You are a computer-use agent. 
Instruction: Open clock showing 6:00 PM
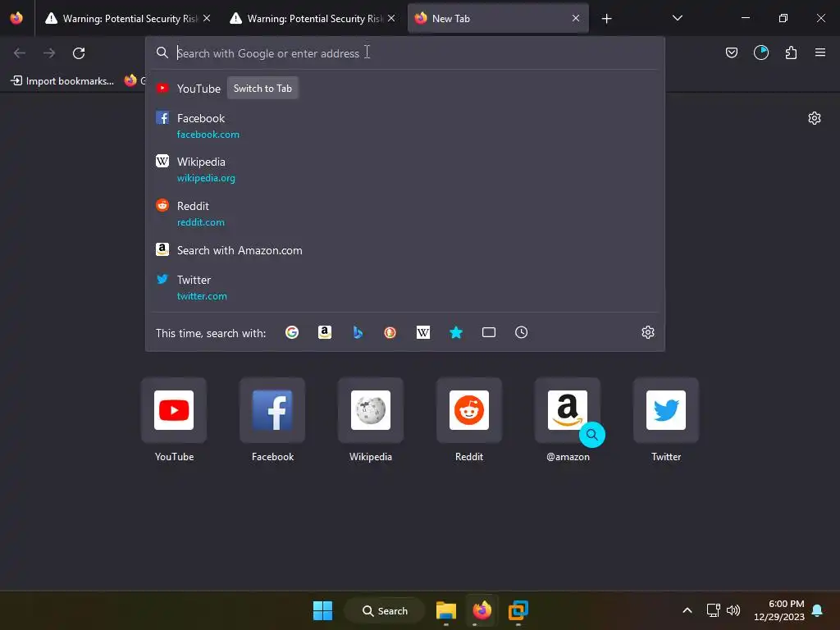click(x=779, y=610)
